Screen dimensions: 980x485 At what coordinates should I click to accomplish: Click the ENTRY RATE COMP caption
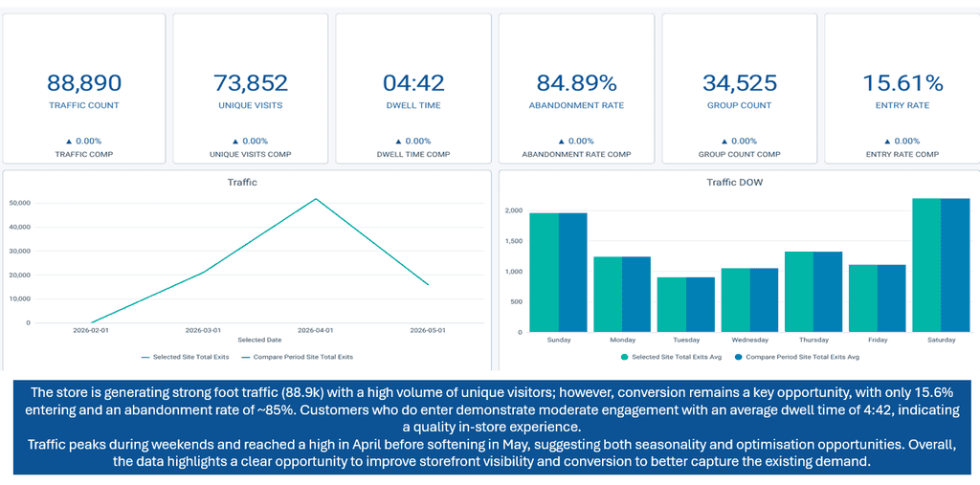point(902,154)
